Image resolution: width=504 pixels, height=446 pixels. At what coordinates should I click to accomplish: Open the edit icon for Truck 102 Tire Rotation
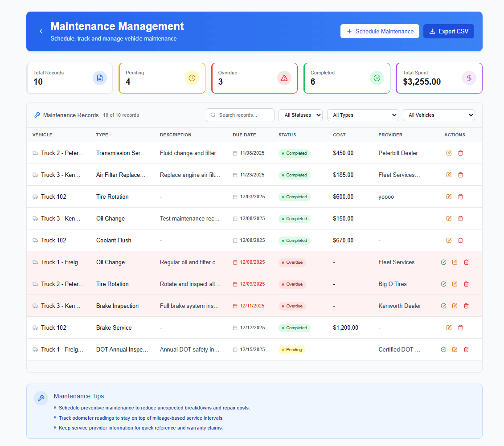[449, 196]
